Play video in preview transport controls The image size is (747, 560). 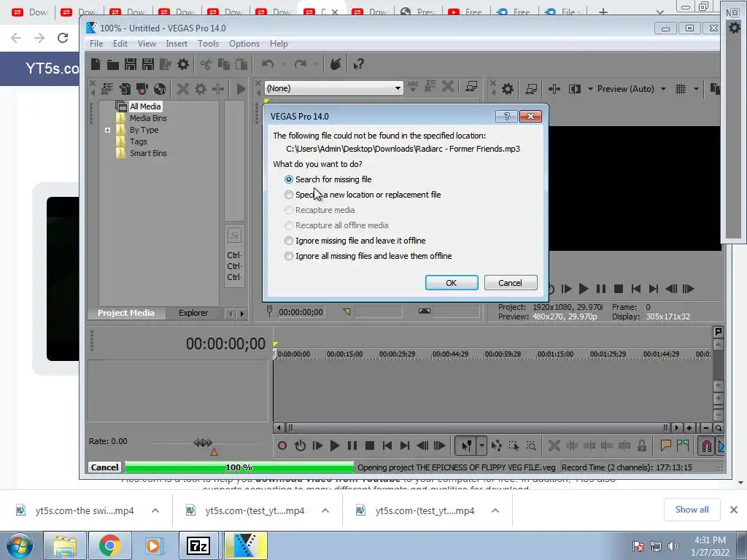584,289
